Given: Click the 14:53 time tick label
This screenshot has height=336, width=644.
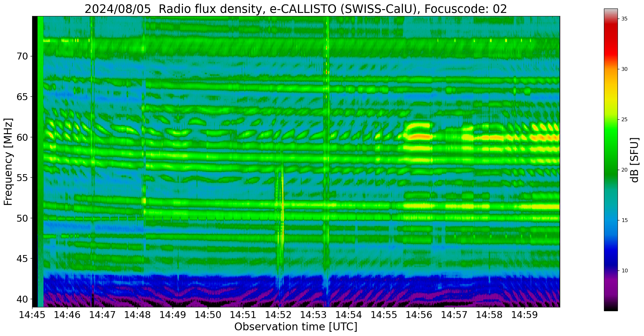Looking at the screenshot, I should [313, 315].
